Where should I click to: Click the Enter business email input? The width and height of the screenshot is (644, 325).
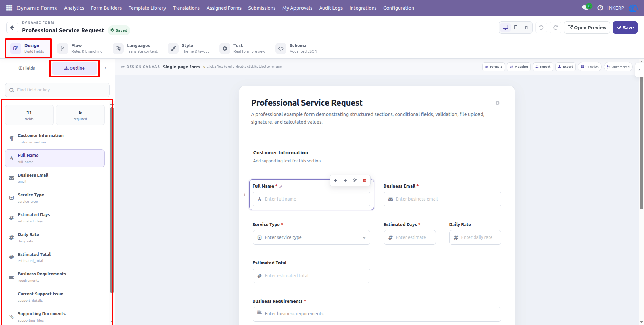click(443, 199)
